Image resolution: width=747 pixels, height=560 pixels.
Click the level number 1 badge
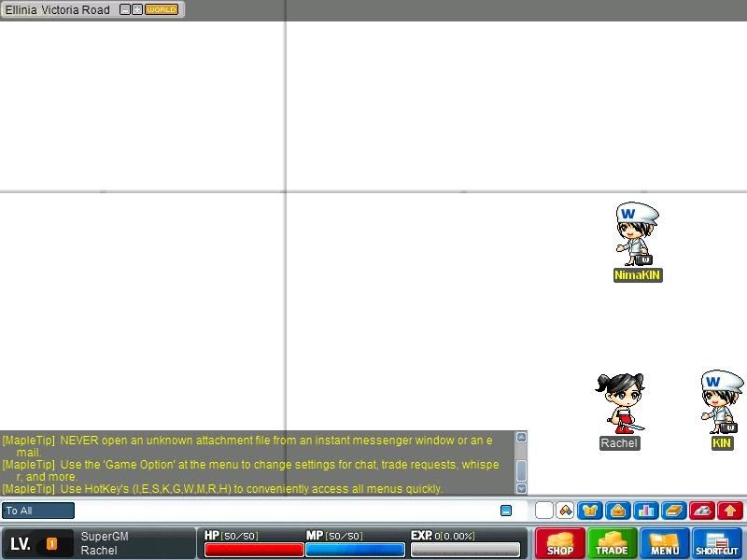click(51, 543)
